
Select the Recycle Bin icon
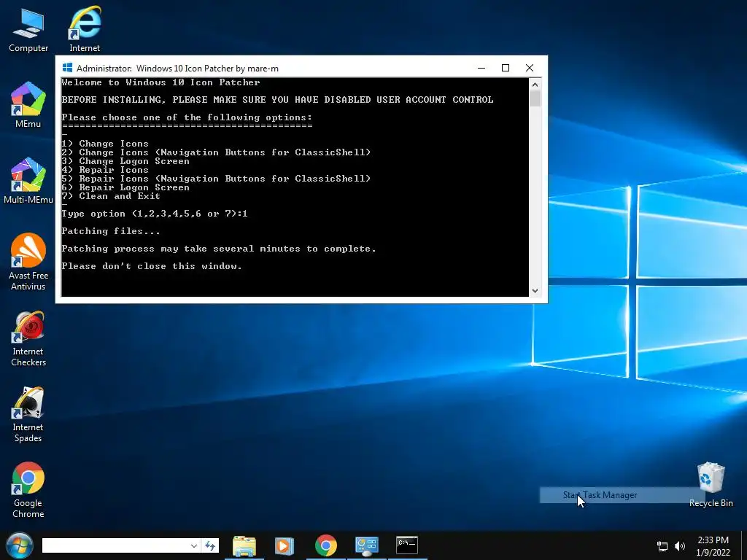(x=711, y=485)
